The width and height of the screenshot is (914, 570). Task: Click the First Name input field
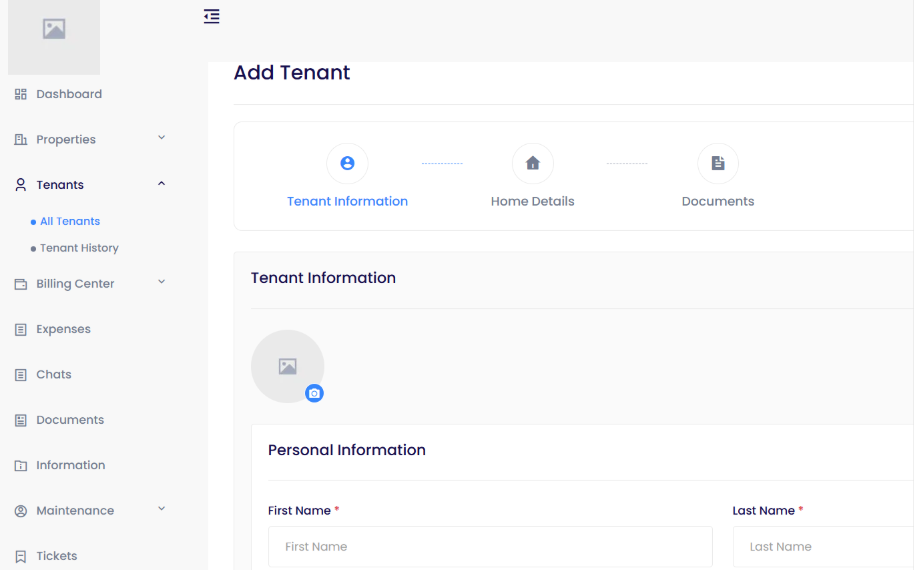tap(490, 547)
